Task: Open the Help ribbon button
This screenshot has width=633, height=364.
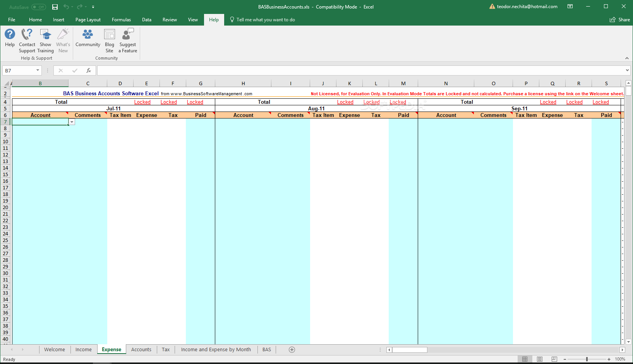Action: pos(10,38)
